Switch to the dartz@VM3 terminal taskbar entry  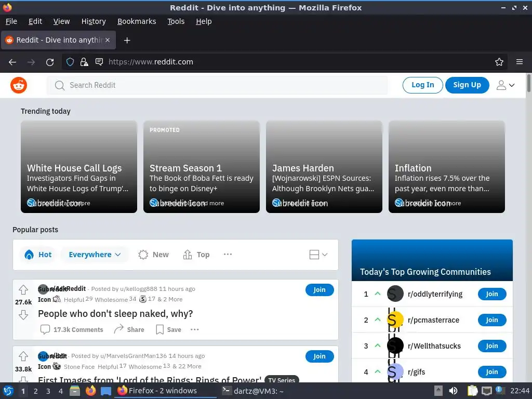[x=253, y=391]
